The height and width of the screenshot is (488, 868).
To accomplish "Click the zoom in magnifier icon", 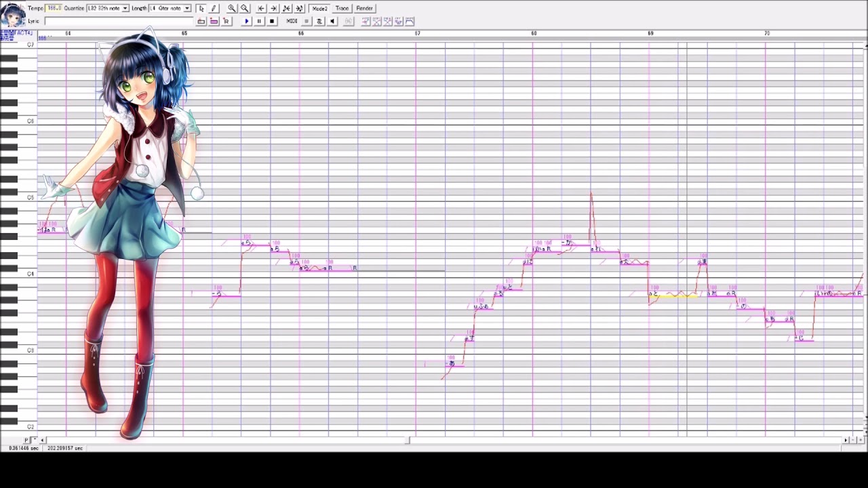I will click(x=232, y=8).
